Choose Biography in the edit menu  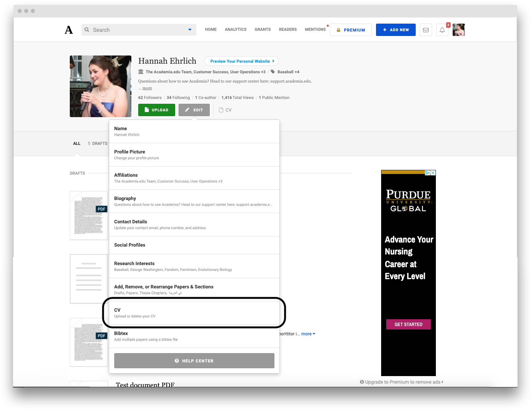[194, 201]
